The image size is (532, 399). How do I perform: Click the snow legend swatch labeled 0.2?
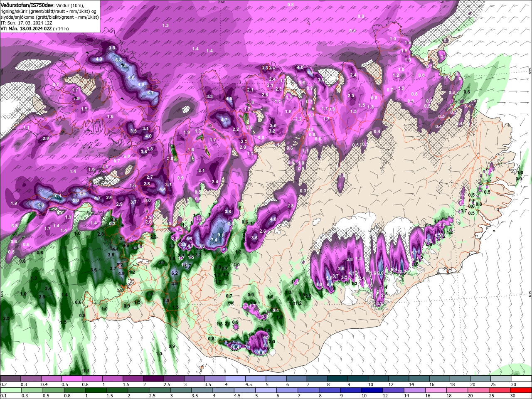[x=10, y=379]
